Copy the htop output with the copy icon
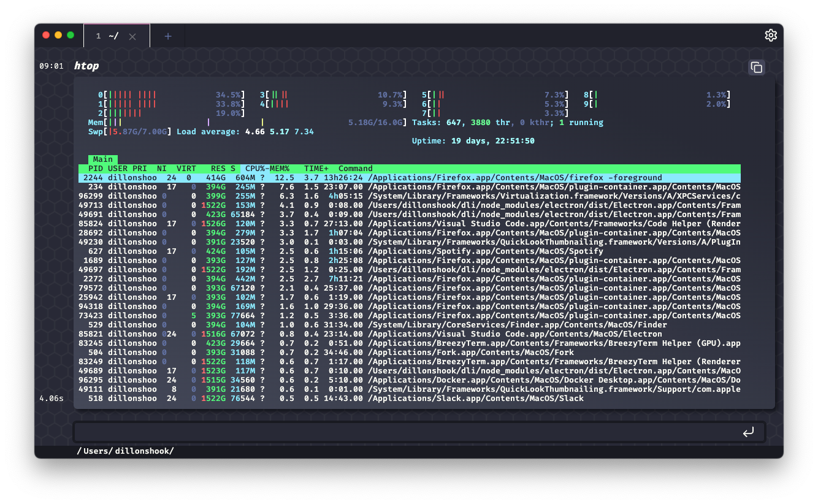 [756, 67]
